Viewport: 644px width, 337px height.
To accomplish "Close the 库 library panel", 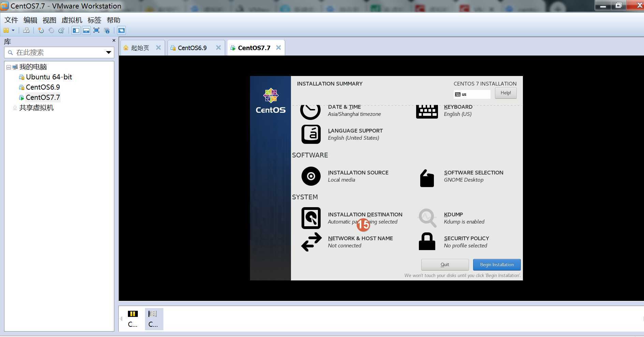I will 114,41.
